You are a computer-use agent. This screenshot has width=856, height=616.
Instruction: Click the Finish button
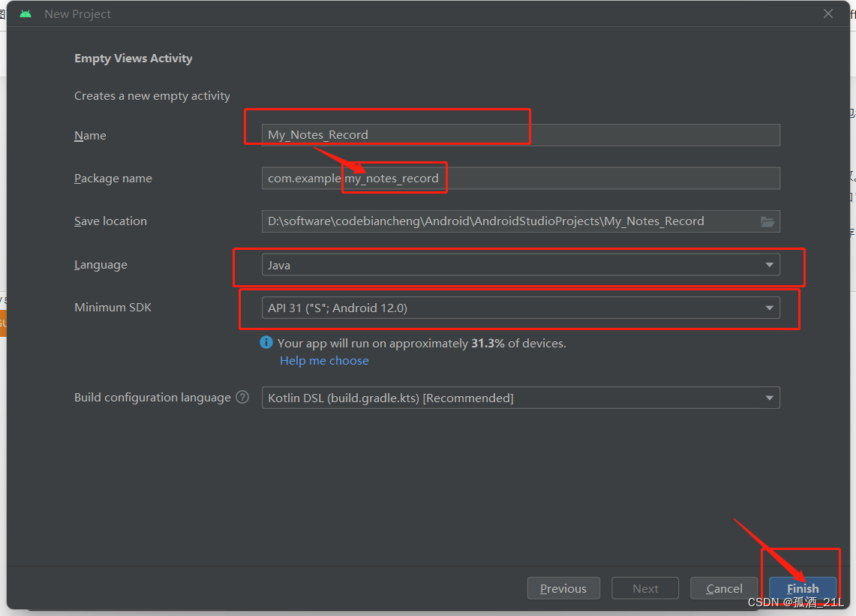click(803, 588)
